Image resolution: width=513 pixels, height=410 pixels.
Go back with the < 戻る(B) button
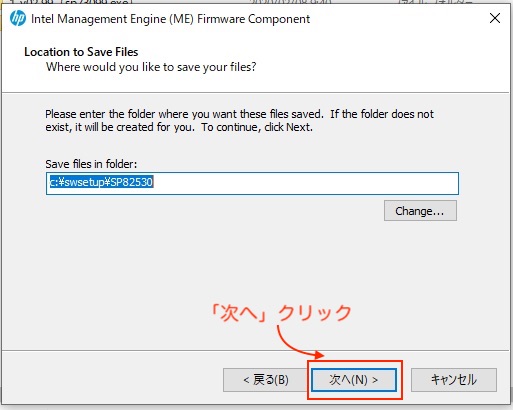[266, 380]
